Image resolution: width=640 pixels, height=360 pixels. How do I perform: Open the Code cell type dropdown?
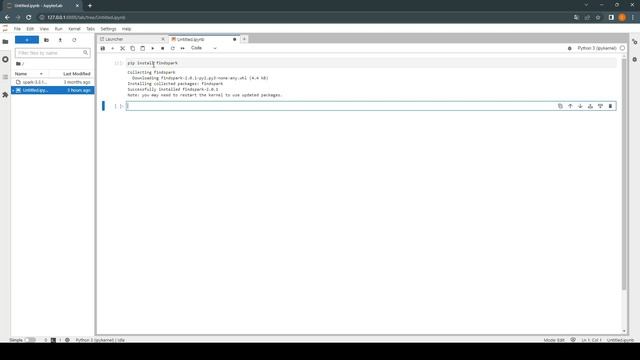pos(204,48)
